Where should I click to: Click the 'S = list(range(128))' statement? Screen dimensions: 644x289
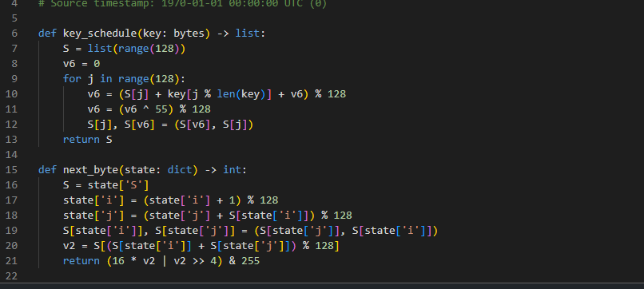125,49
